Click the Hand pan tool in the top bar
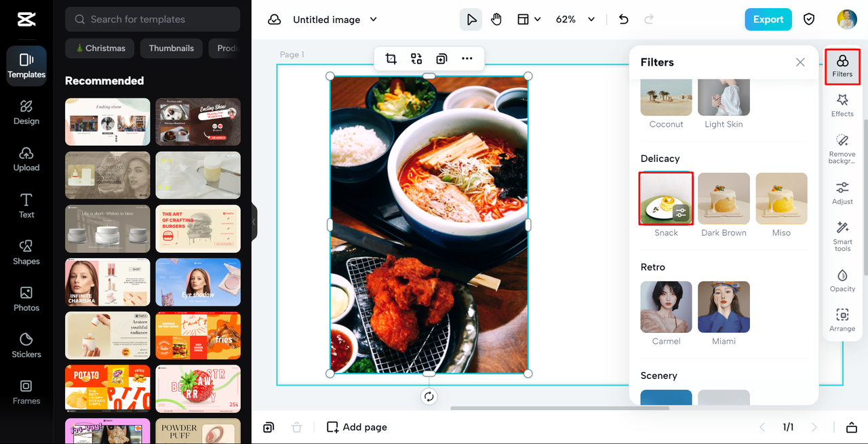Screen dimensions: 868x444 click(496, 19)
